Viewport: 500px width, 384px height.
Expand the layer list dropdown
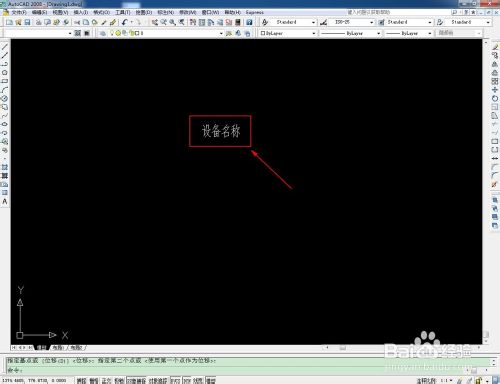(221, 33)
